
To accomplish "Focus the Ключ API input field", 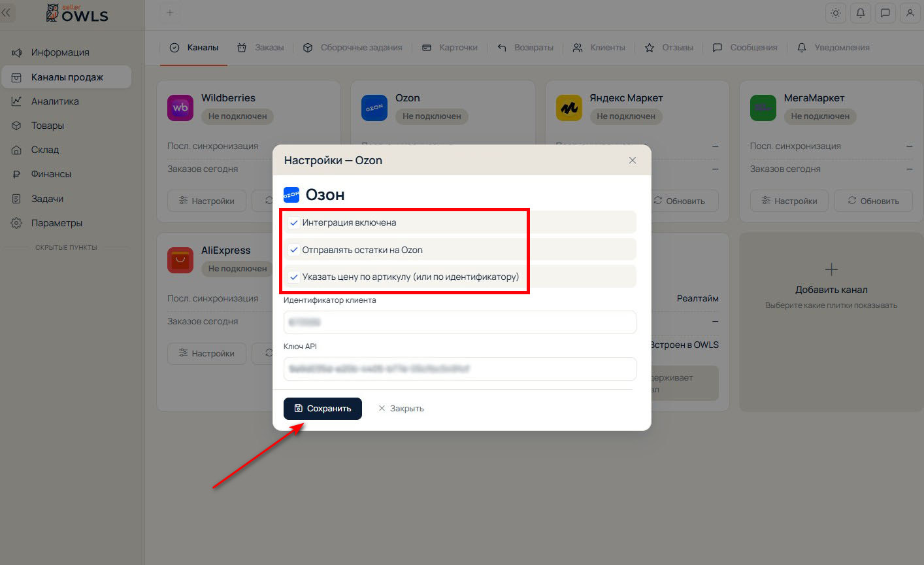I will click(459, 369).
